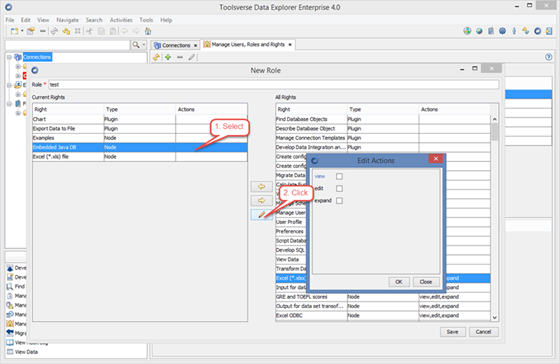Click the All Rights scrollbar down arrow
The image size is (560, 364).
click(x=495, y=318)
